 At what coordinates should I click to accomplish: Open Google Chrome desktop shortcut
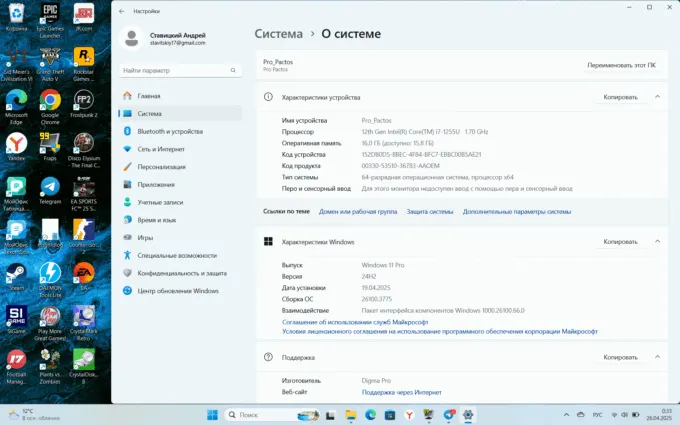pyautogui.click(x=49, y=104)
